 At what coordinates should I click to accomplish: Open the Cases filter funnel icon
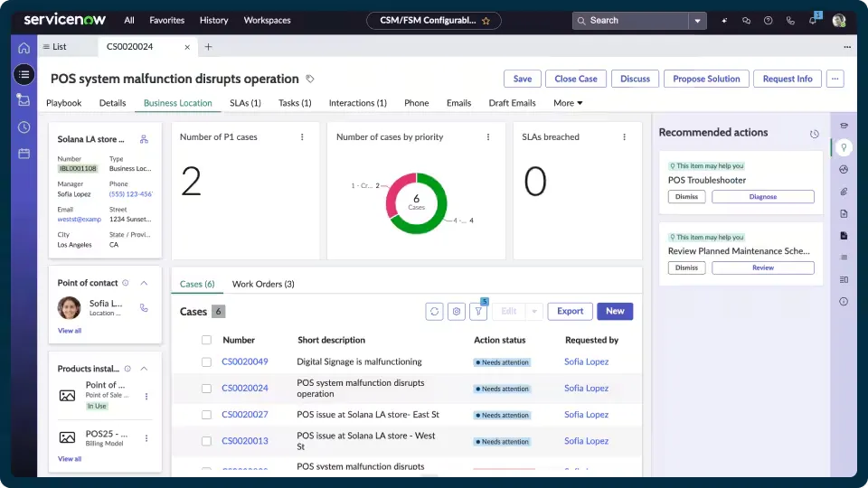(478, 312)
